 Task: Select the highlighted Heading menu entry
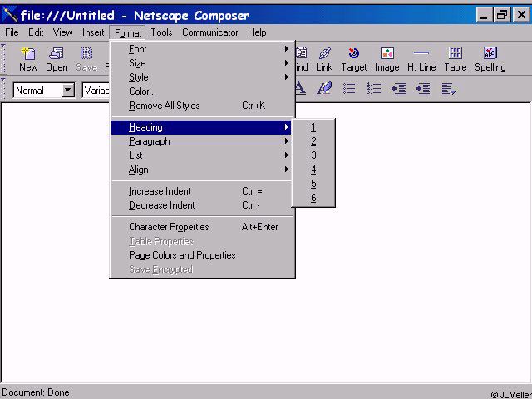[x=201, y=127]
